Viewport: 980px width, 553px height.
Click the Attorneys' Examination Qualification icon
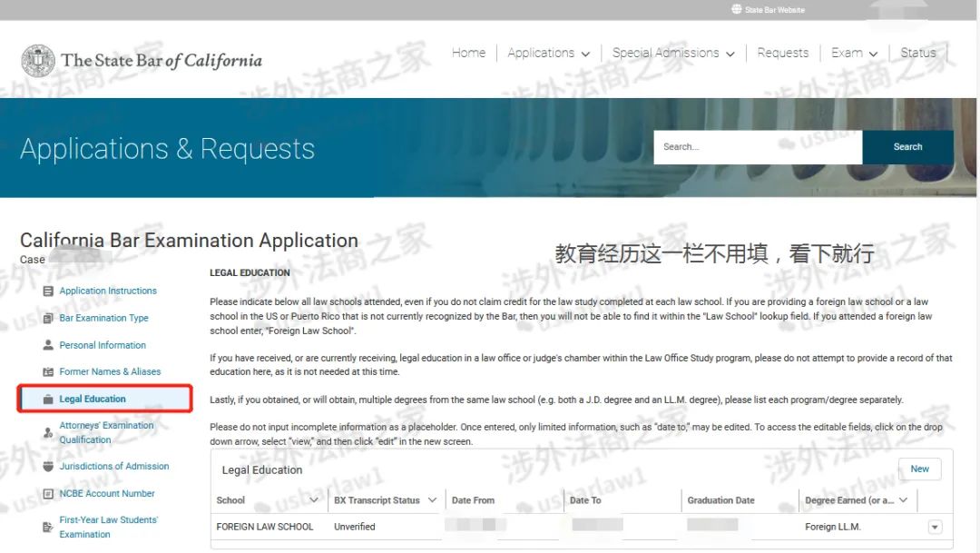coord(48,432)
